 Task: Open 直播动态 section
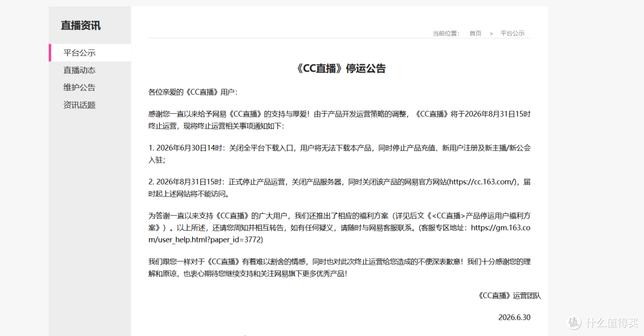(x=79, y=70)
